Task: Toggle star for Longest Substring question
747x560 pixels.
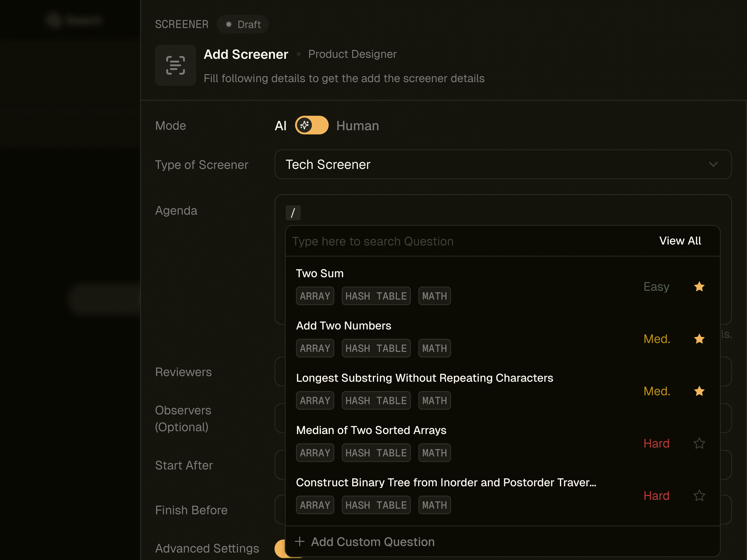Action: (699, 391)
